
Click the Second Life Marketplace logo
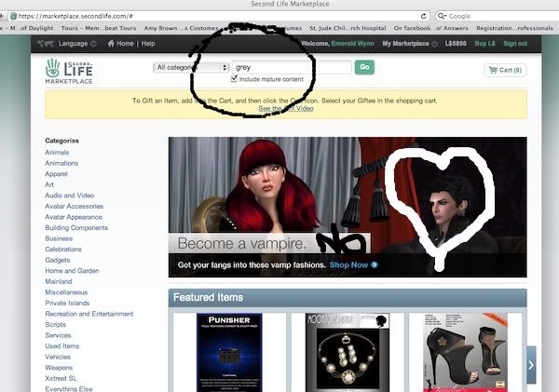[x=69, y=72]
